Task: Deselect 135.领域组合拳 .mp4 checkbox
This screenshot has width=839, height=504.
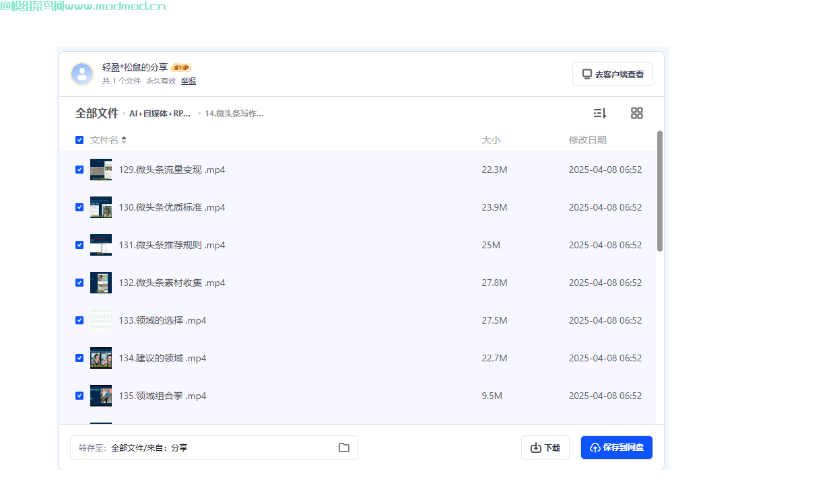Action: coord(79,396)
